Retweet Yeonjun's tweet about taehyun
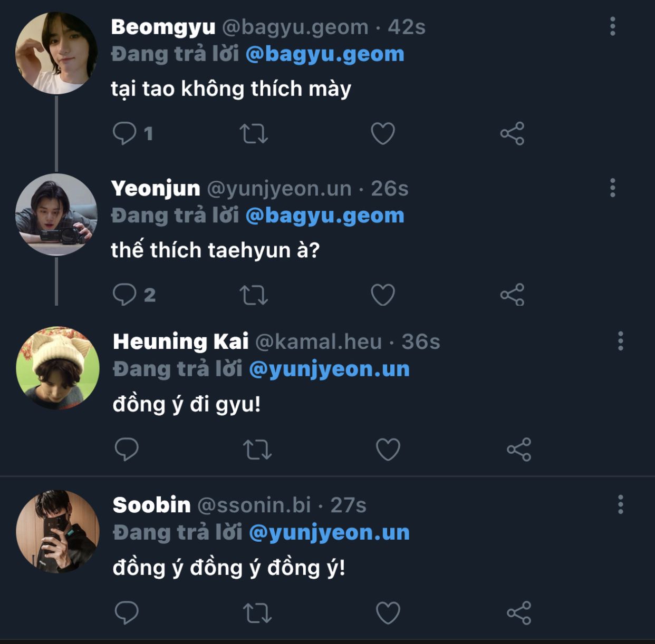This screenshot has height=644, width=655. pyautogui.click(x=254, y=295)
